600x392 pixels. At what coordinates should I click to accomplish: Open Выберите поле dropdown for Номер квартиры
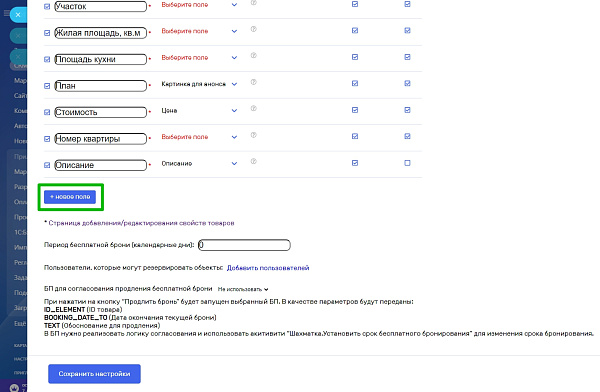(199, 137)
